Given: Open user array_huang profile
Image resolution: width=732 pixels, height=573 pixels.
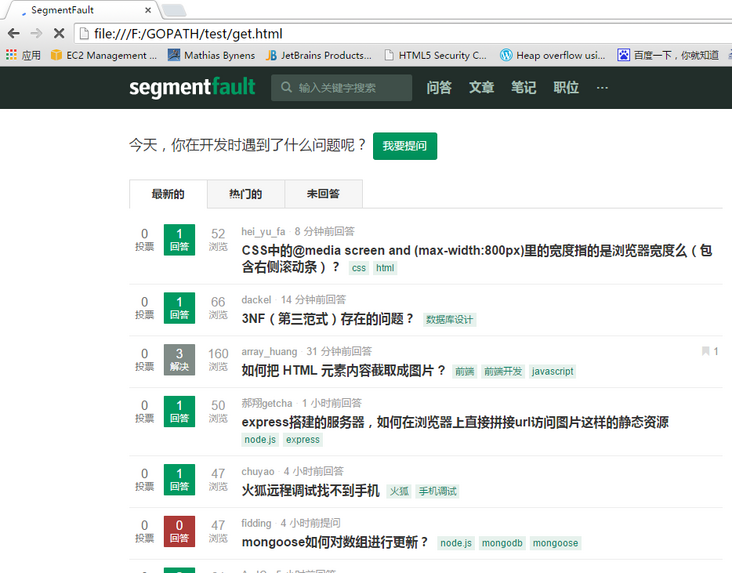Looking at the screenshot, I should (269, 352).
